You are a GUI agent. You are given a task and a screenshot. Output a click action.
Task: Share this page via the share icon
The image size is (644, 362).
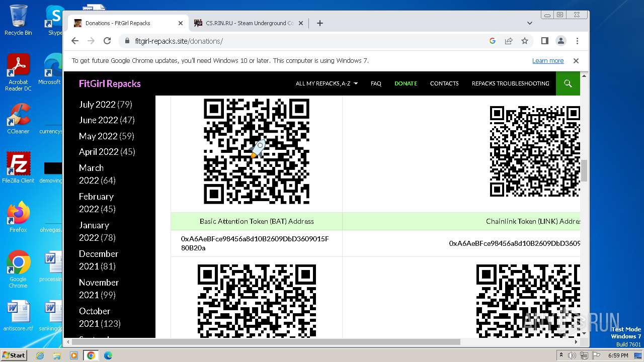point(509,41)
